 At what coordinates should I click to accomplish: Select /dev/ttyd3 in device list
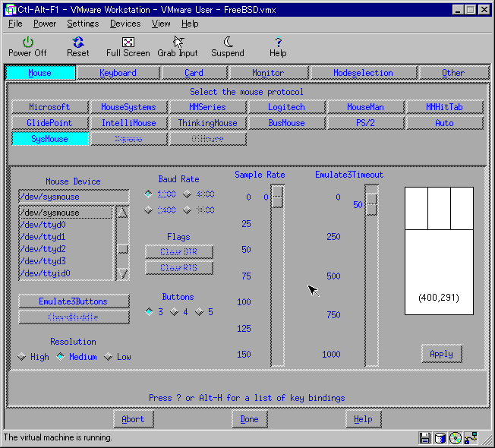point(65,261)
